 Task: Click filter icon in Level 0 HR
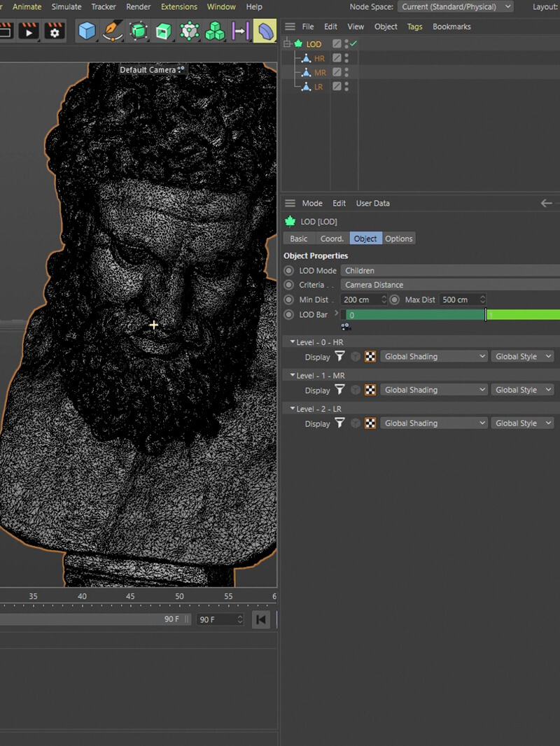point(339,356)
